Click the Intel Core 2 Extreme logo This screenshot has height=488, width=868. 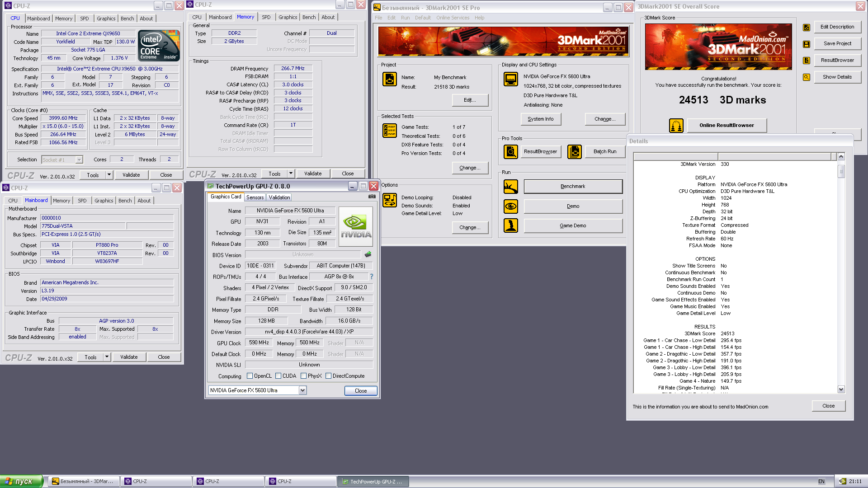(x=159, y=46)
